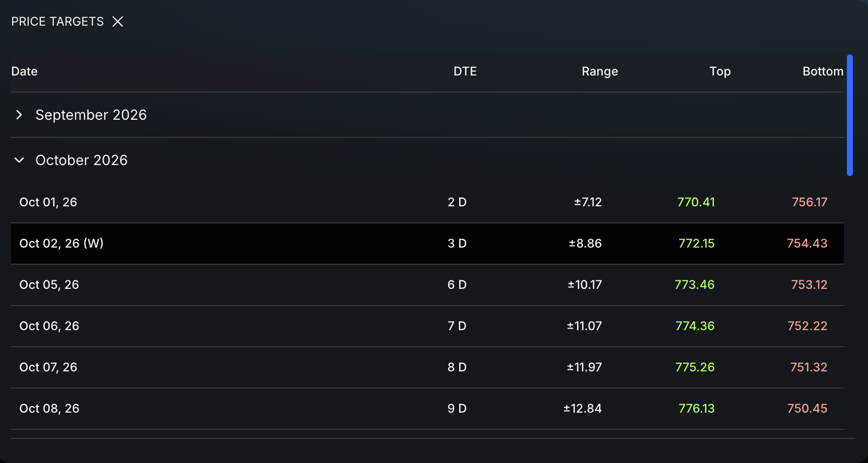Viewport: 868px width, 463px height.
Task: Click the 751.32 bottom target
Action: tap(809, 367)
